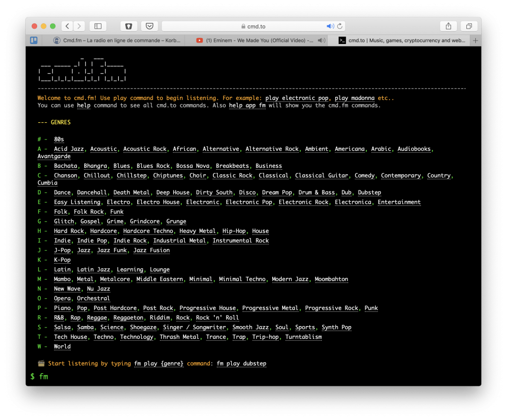Image resolution: width=507 pixels, height=420 pixels.
Task: Select the Instrumental Rock genre
Action: [241, 241]
